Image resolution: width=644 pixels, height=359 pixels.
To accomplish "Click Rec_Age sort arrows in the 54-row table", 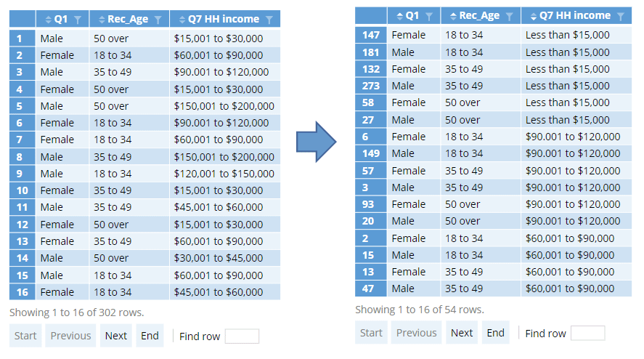I will point(454,16).
